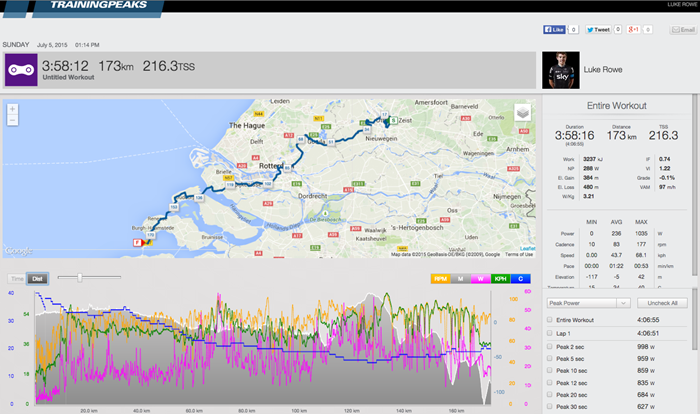
Task: Click the Leaflet link on the map
Action: [x=527, y=248]
